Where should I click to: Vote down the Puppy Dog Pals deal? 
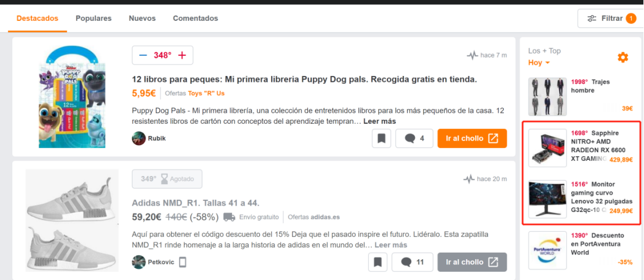(x=143, y=55)
